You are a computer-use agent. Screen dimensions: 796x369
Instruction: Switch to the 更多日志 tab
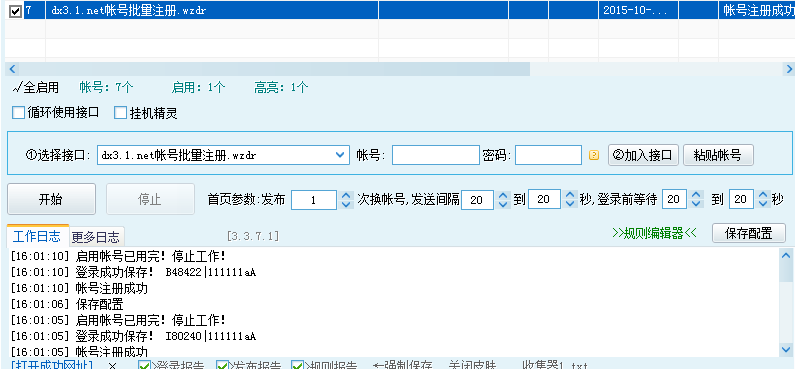(95, 237)
